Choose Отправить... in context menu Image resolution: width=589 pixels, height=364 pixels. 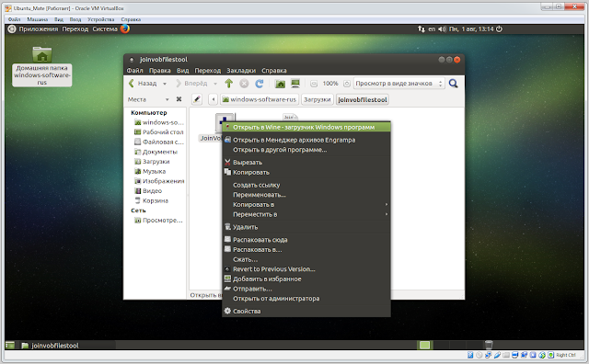tap(306, 289)
